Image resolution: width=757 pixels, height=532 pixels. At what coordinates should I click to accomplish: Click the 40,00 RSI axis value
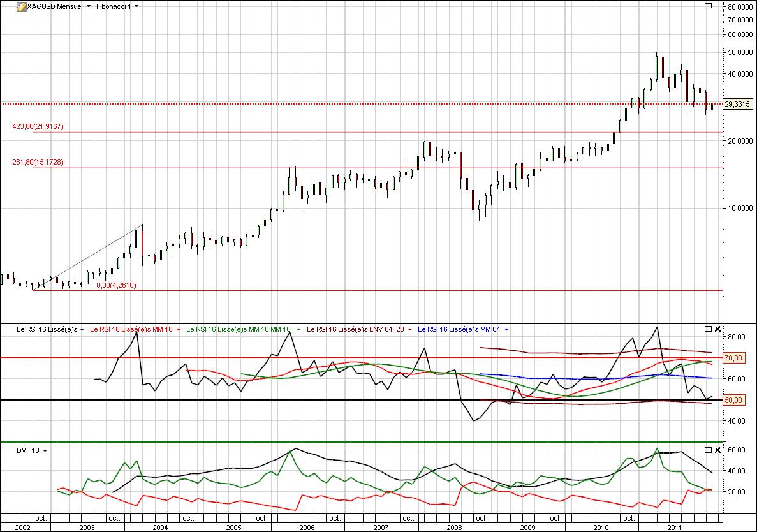point(736,421)
